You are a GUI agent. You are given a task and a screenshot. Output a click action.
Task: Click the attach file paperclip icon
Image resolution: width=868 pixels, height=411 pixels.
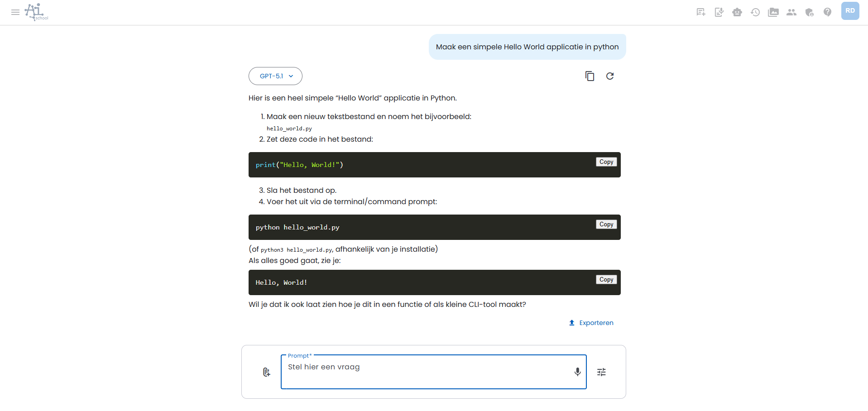click(266, 372)
